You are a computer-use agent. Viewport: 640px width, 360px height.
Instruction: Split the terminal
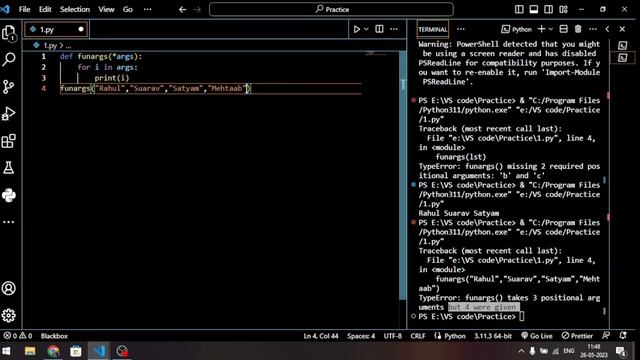point(563,29)
